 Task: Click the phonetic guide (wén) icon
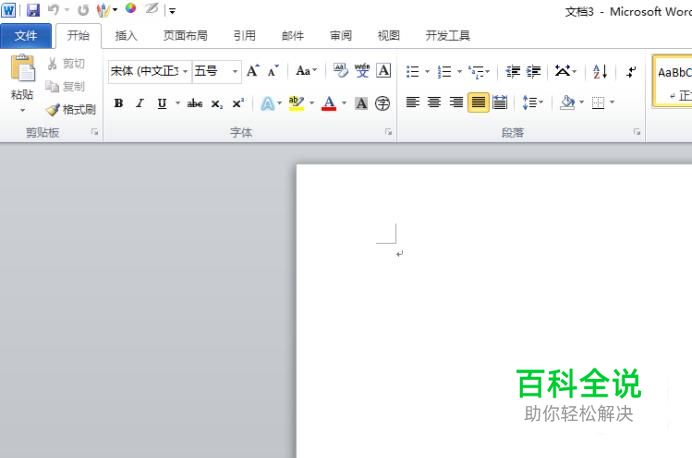pyautogui.click(x=362, y=71)
